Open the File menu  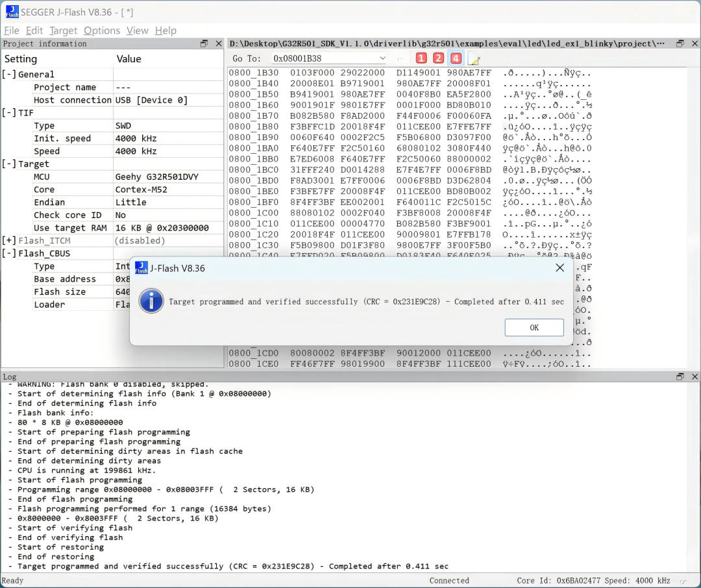point(12,31)
